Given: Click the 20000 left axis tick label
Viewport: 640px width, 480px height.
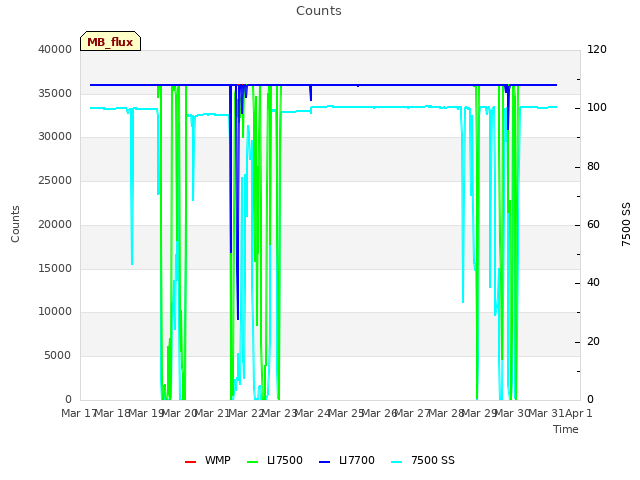Looking at the screenshot, I should (55, 224).
